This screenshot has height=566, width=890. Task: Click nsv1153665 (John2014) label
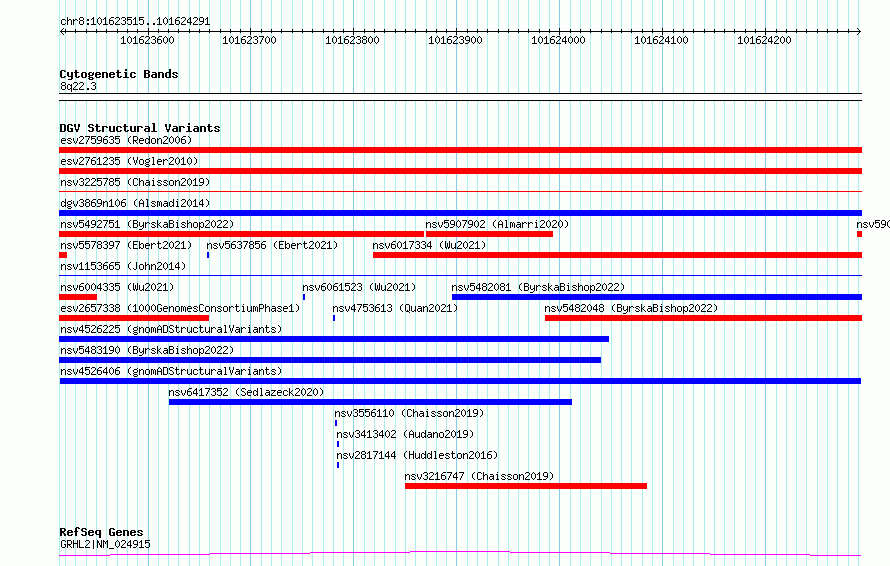pyautogui.click(x=123, y=266)
